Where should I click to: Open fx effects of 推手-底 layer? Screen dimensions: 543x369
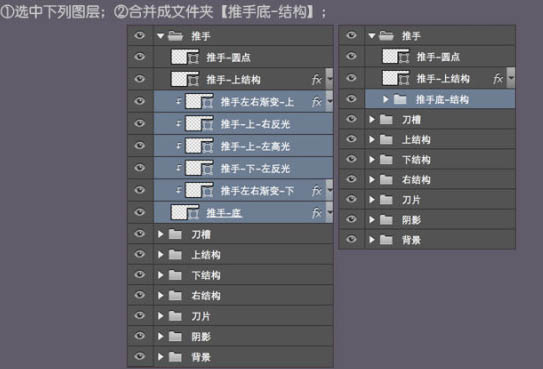[x=317, y=213]
